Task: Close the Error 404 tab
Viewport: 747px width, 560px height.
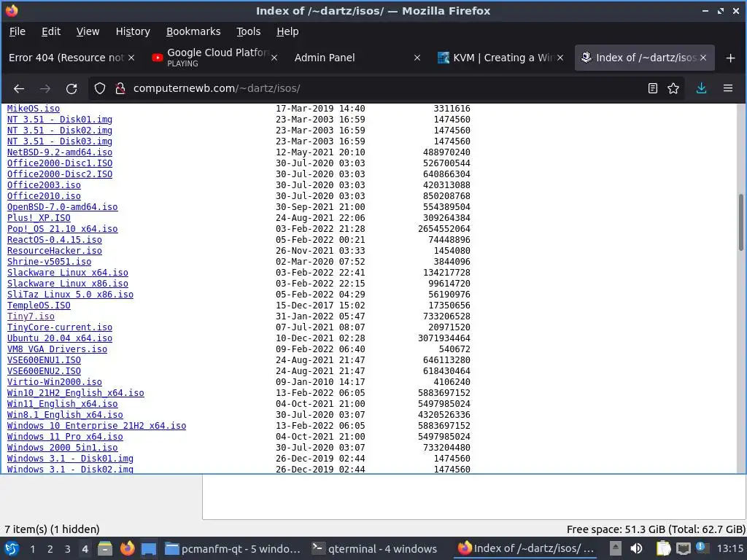Action: point(131,58)
